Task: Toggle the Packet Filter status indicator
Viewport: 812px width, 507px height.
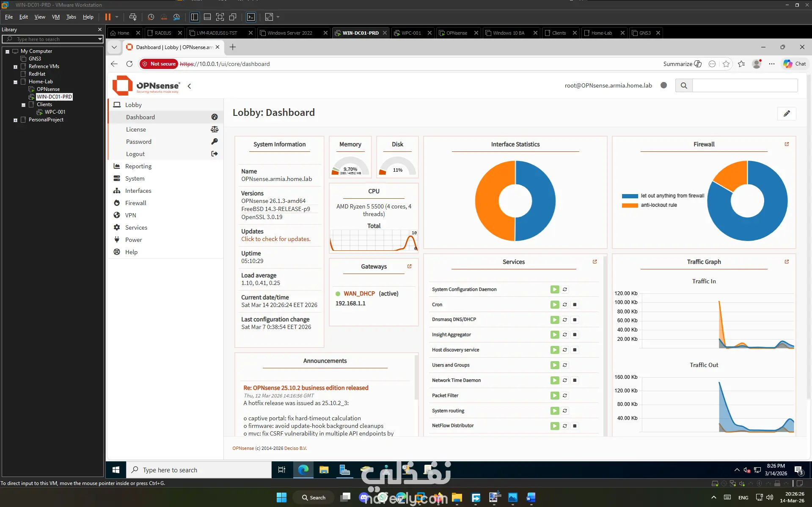Action: [x=554, y=395]
